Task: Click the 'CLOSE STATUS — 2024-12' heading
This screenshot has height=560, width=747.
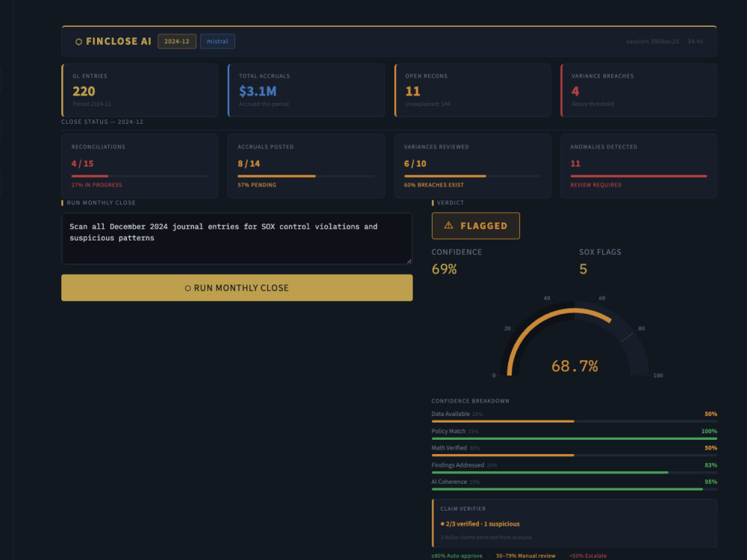Action: coord(102,122)
